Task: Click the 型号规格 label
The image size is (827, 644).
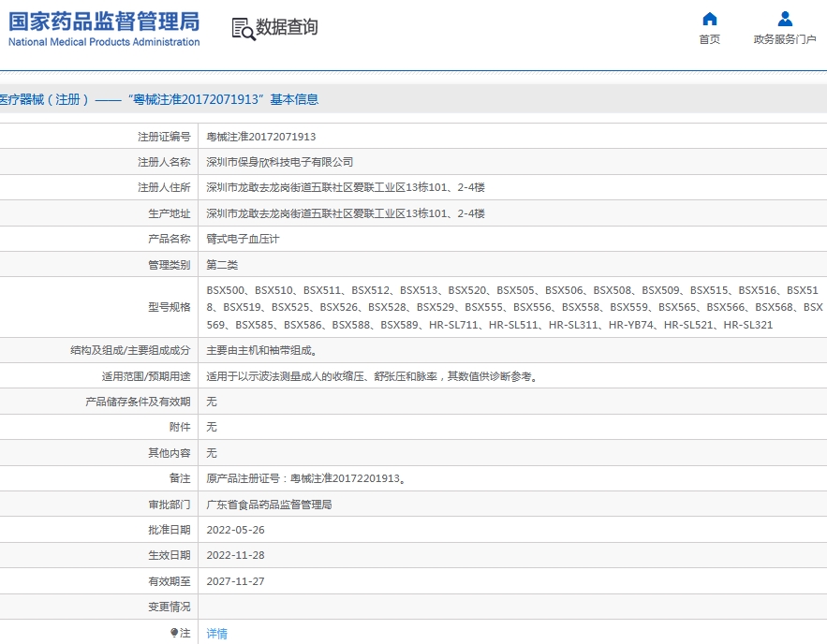Action: pyautogui.click(x=170, y=307)
